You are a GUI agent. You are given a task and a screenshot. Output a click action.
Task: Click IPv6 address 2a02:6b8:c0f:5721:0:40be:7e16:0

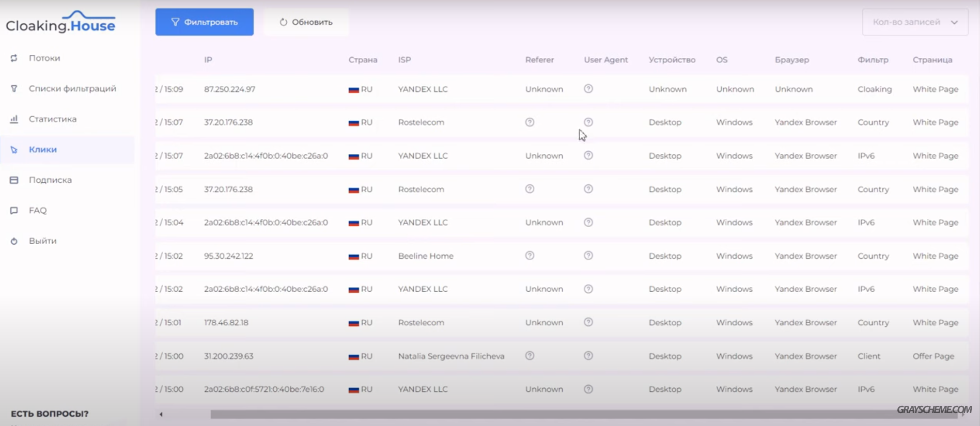click(264, 389)
